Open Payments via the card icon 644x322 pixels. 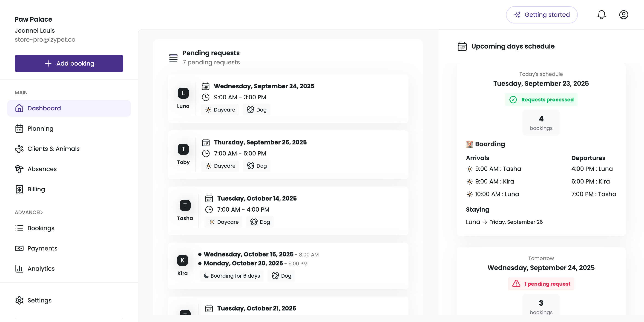pyautogui.click(x=20, y=248)
